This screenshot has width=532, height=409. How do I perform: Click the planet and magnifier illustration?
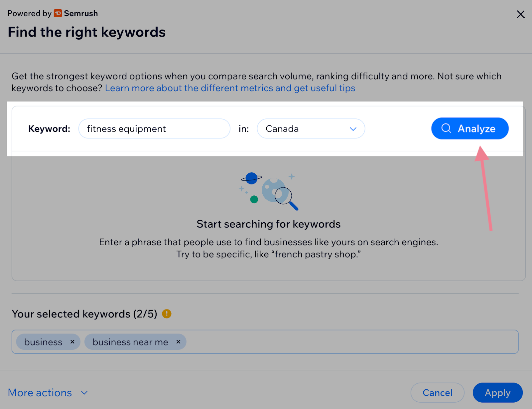[269, 191]
